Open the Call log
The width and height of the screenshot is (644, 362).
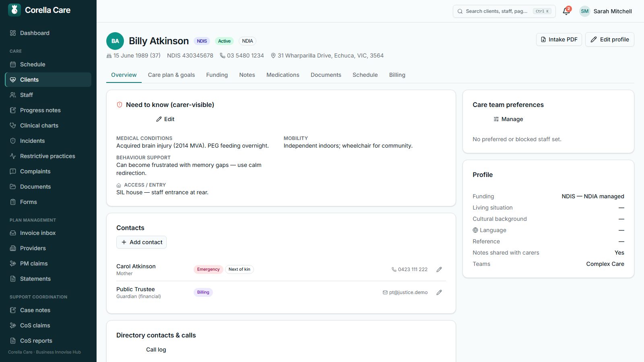tap(156, 350)
